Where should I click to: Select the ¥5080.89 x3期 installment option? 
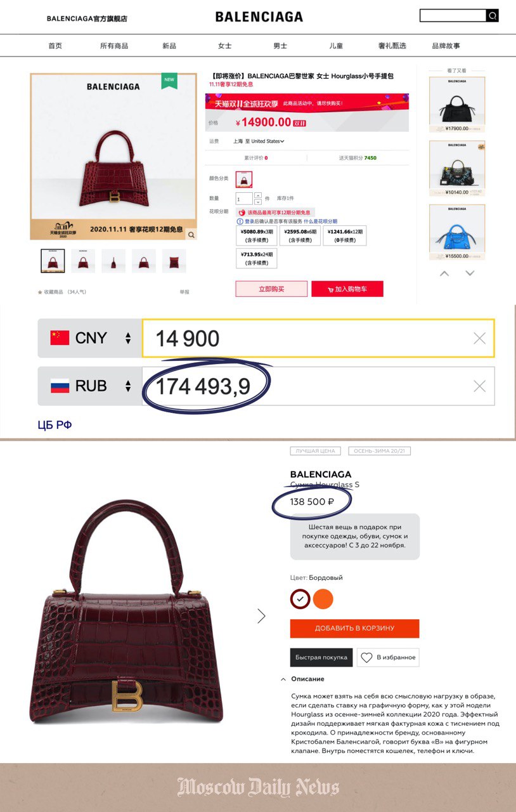(256, 236)
